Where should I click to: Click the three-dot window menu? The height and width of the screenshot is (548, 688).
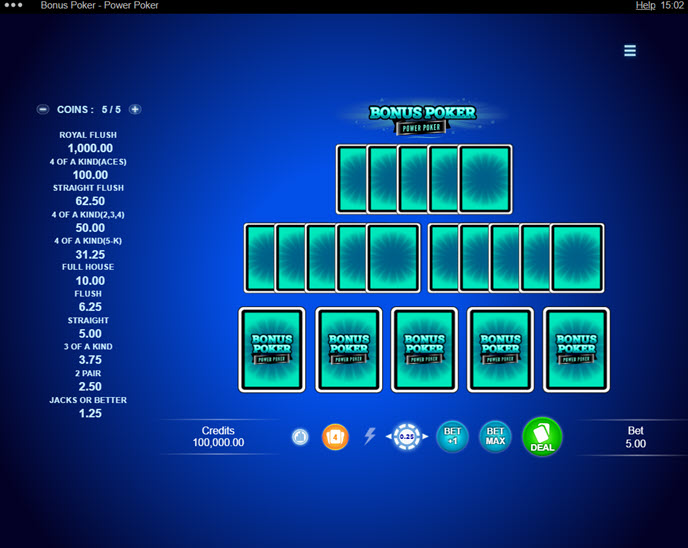[14, 6]
